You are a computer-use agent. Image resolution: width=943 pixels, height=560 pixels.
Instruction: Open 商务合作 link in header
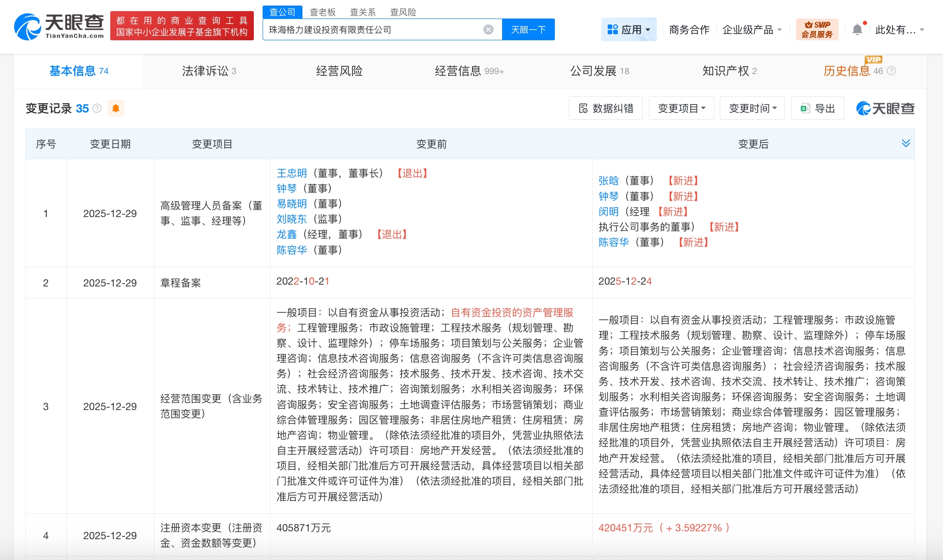pos(689,30)
